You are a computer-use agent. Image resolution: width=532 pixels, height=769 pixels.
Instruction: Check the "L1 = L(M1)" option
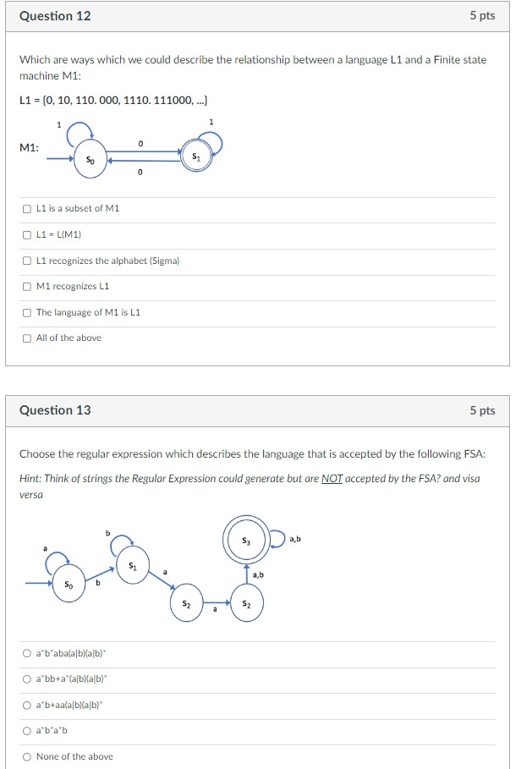[x=25, y=236]
